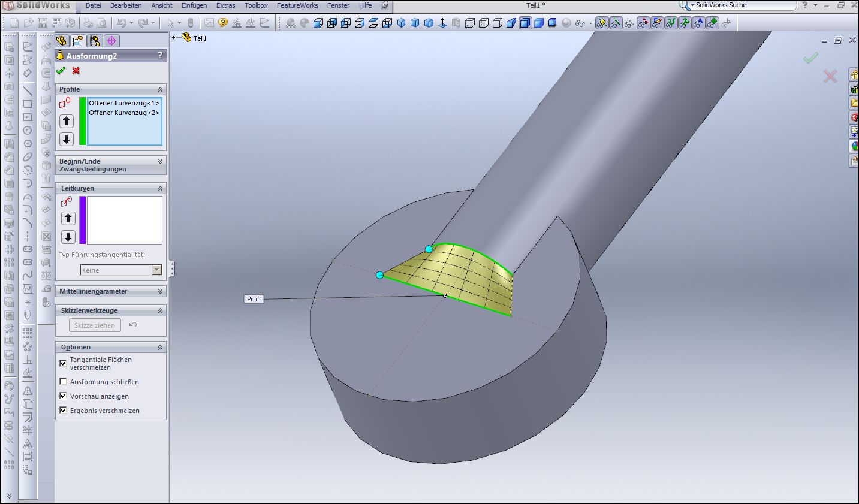Open the Fenster menu
Image resolution: width=859 pixels, height=504 pixels.
[x=338, y=5]
